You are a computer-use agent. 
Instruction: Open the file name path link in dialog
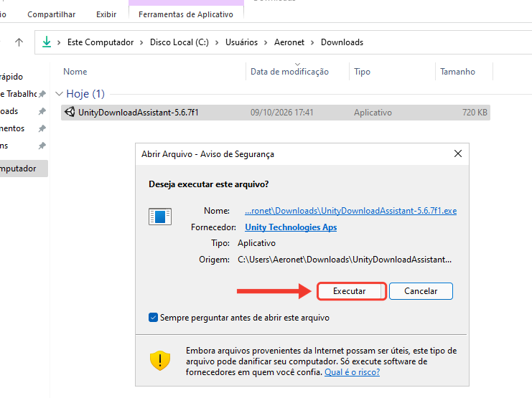pyautogui.click(x=350, y=211)
